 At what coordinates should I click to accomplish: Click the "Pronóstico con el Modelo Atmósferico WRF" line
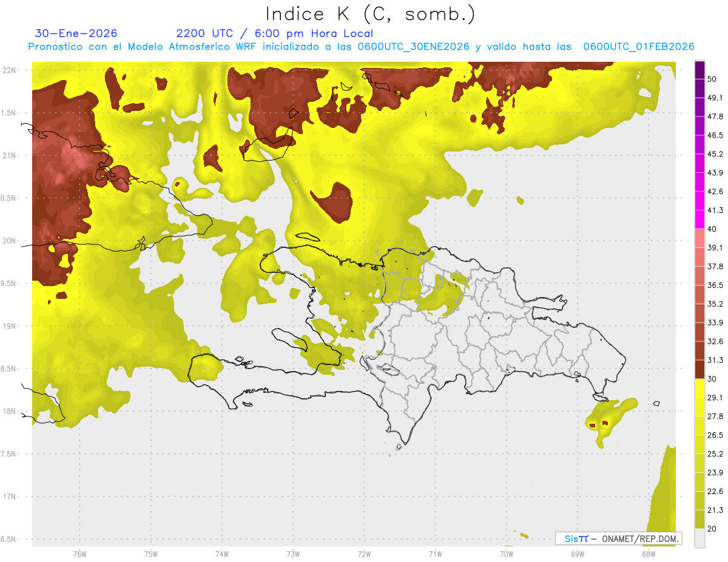click(362, 47)
